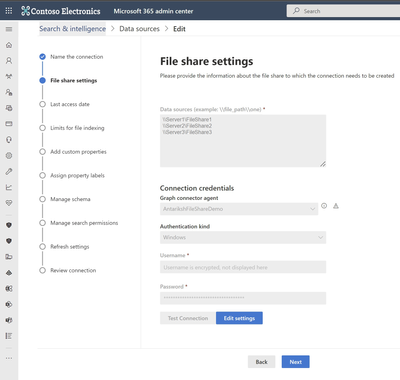Select the Review connection step
Viewport: 400px width, 380px height.
[x=68, y=270]
